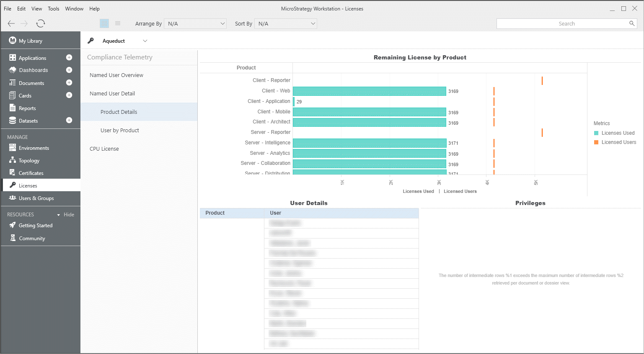Click the plus icon next to Applications
Image resolution: width=644 pixels, height=354 pixels.
tap(69, 58)
